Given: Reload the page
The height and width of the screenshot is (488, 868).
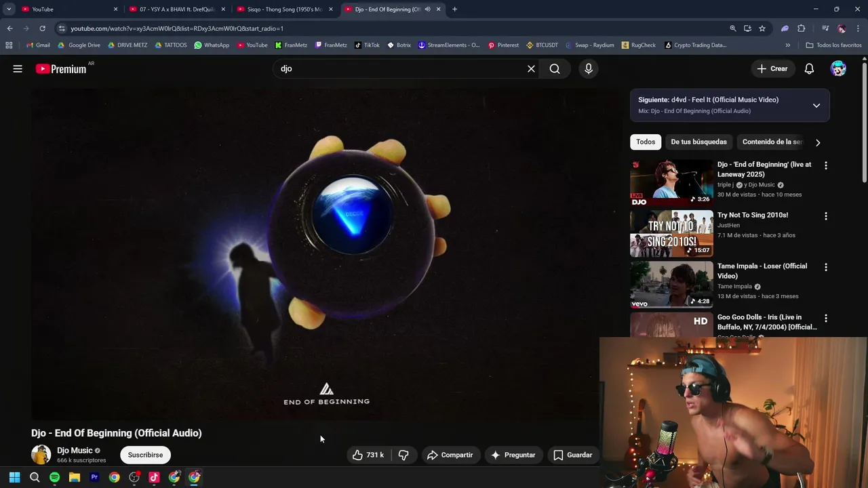Looking at the screenshot, I should coord(42,28).
